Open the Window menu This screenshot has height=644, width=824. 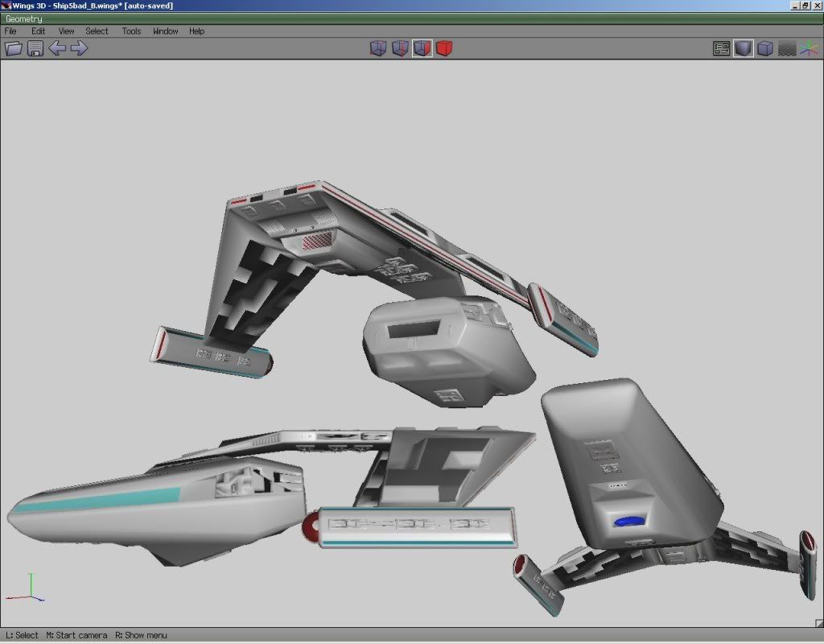[166, 31]
